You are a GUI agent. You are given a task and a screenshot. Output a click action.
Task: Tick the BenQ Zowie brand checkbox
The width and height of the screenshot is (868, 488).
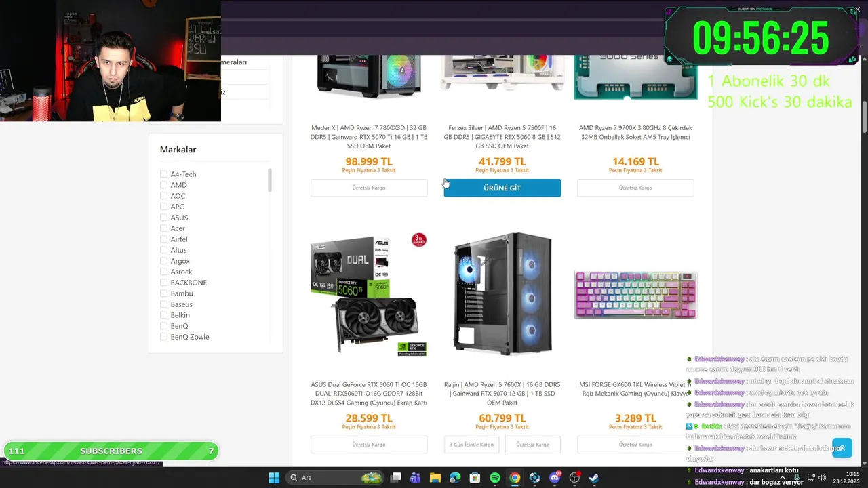pos(163,337)
